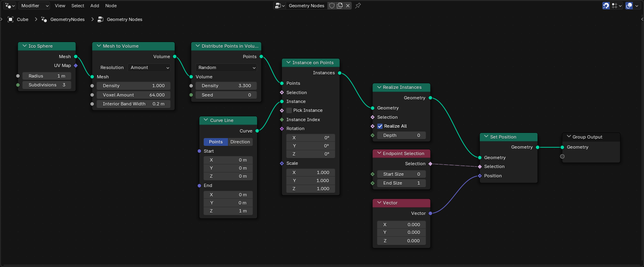Open the View menu
This screenshot has height=267, width=644.
[60, 6]
